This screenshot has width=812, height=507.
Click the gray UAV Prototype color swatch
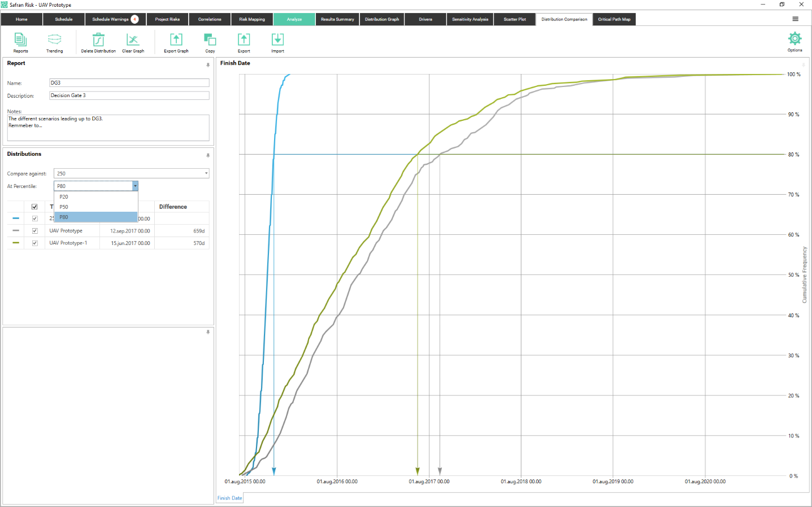point(16,230)
